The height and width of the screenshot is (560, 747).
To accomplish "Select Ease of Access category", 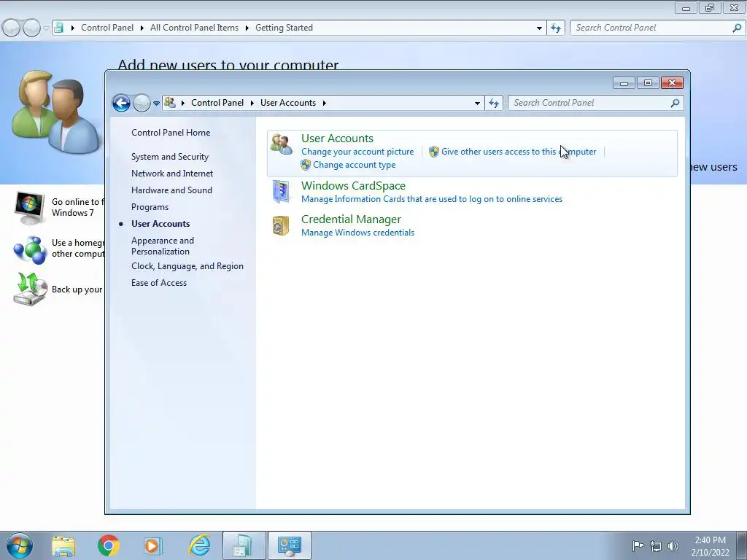I will [x=158, y=283].
